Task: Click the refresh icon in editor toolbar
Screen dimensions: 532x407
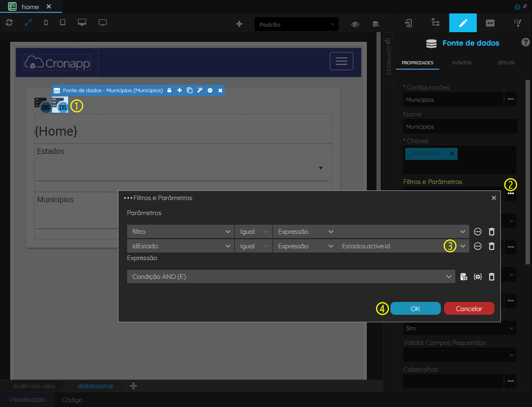Action: 9,23
